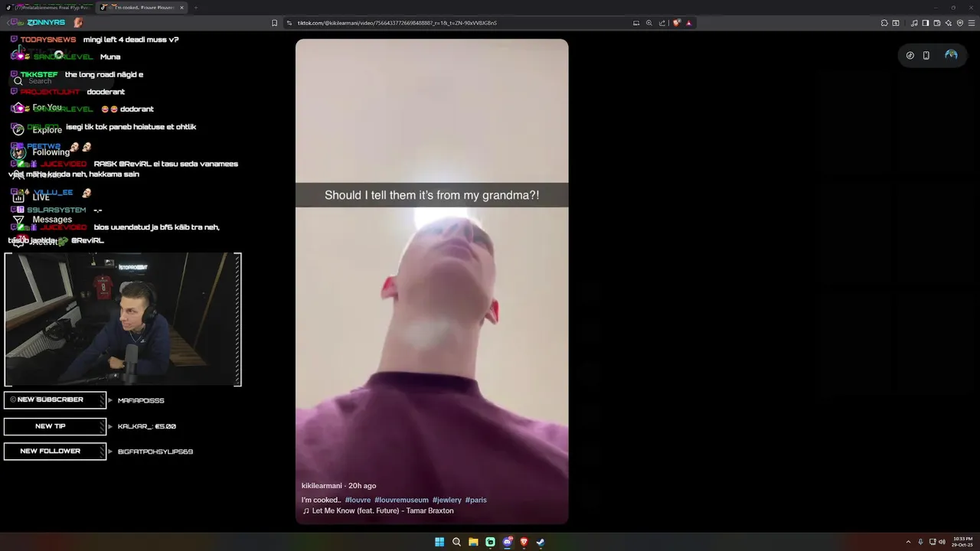Click the NEW SUBSCRIBER label
The image size is (980, 551).
54,400
